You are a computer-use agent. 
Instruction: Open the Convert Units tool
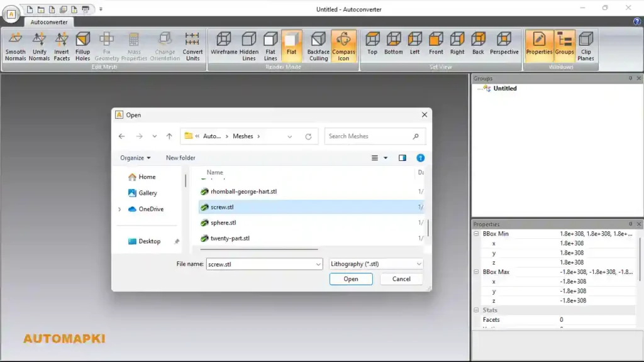click(192, 47)
